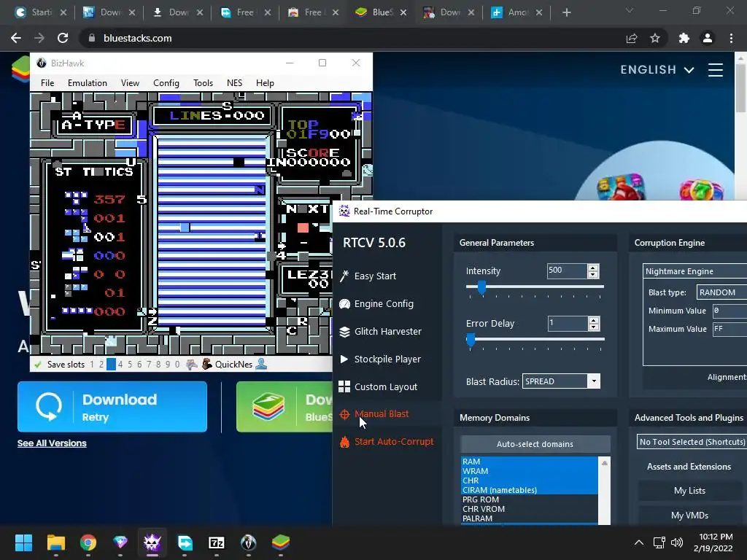Open My Lists button
The width and height of the screenshot is (747, 560).
689,491
